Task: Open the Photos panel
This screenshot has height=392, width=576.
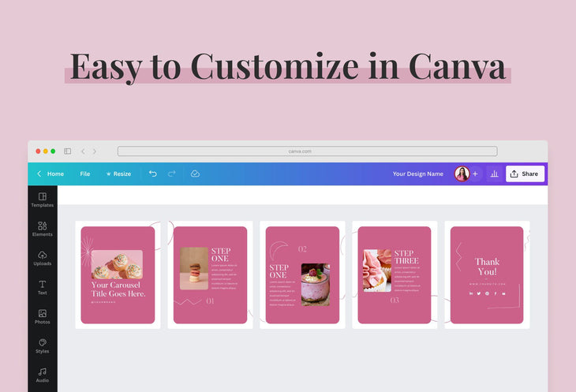Action: (x=43, y=316)
